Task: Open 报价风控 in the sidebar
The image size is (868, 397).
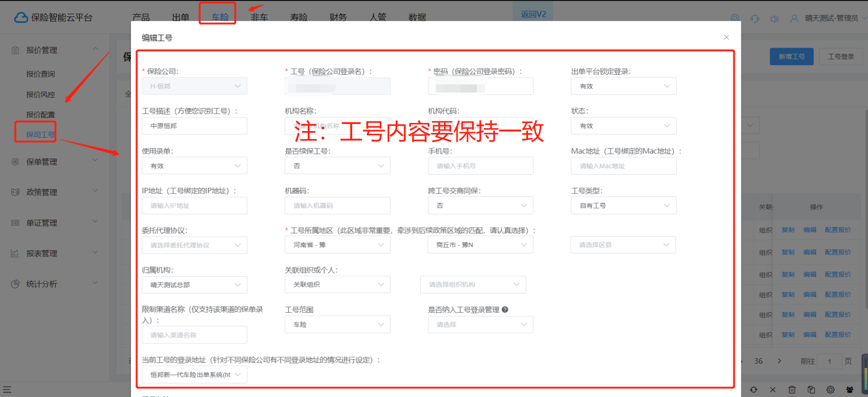Action: 41,95
